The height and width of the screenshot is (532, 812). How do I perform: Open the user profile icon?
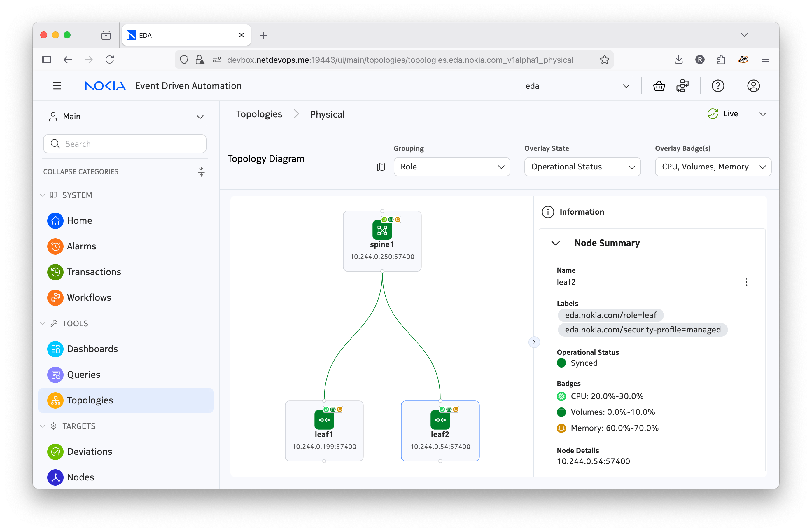click(x=753, y=86)
